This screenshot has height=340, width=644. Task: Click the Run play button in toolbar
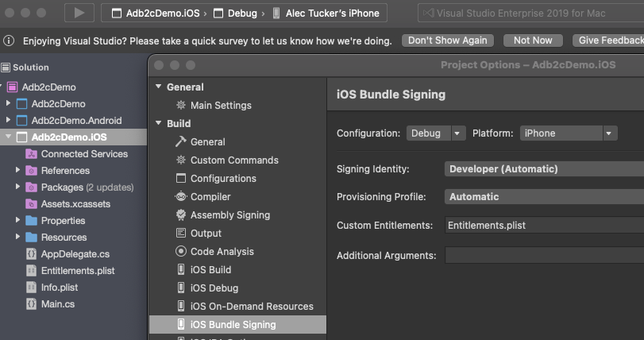[x=79, y=13]
